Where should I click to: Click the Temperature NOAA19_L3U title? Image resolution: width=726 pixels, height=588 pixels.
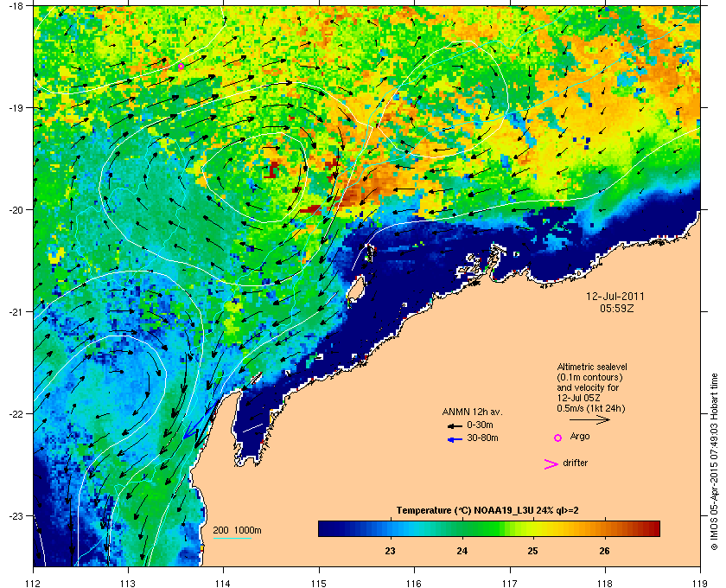[487, 511]
